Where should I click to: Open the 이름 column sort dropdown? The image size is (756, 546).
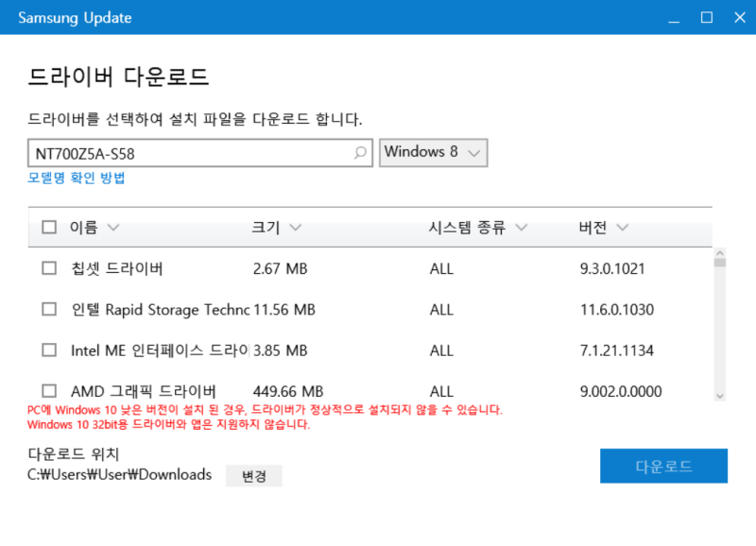pyautogui.click(x=112, y=227)
